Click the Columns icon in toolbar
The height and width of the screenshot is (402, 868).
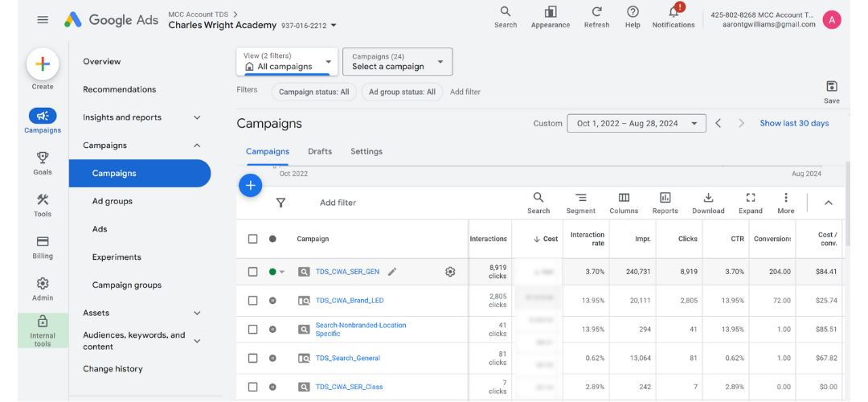[x=624, y=198]
